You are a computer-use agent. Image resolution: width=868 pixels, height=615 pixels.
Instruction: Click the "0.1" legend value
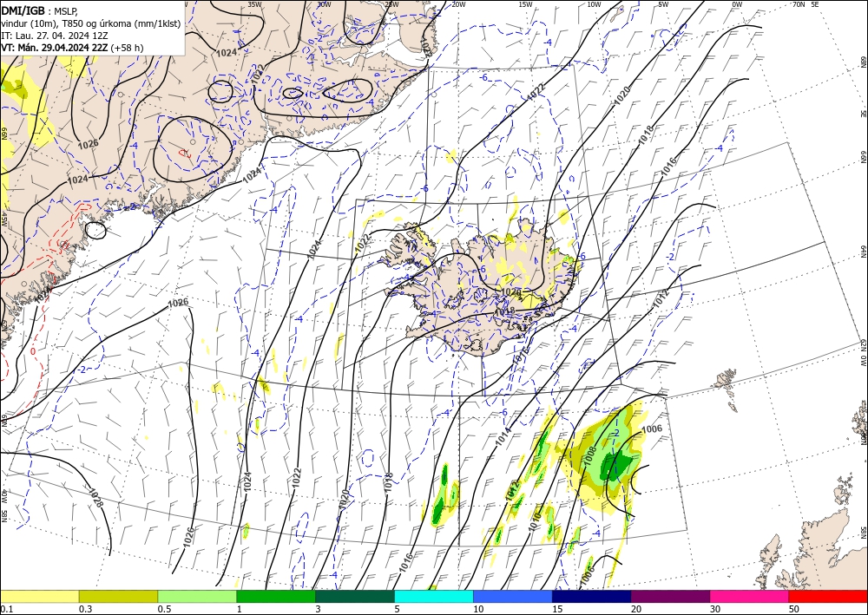(6, 609)
